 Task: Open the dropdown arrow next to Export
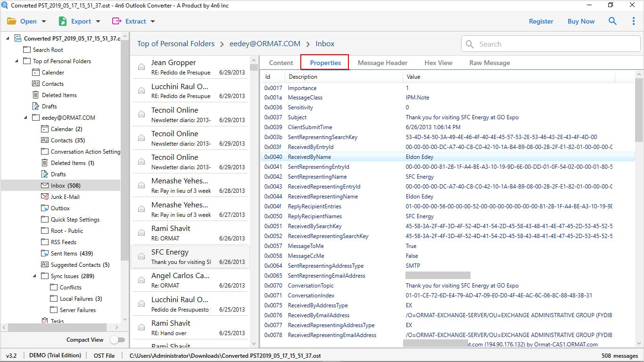[98, 21]
